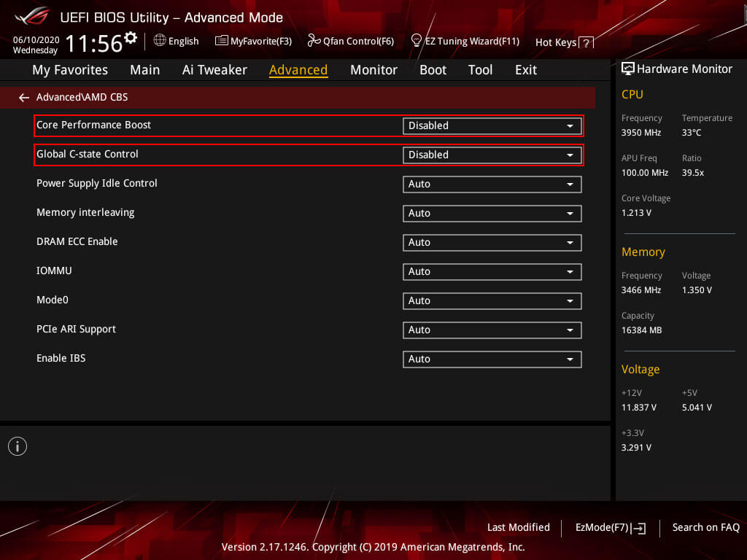Click the Core Voltage value 1.213 V

click(636, 213)
